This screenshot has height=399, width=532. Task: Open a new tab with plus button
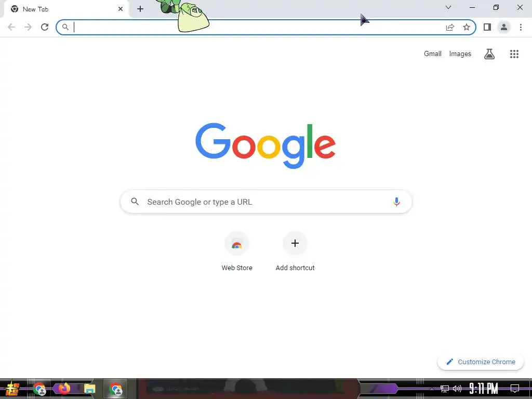(140, 9)
